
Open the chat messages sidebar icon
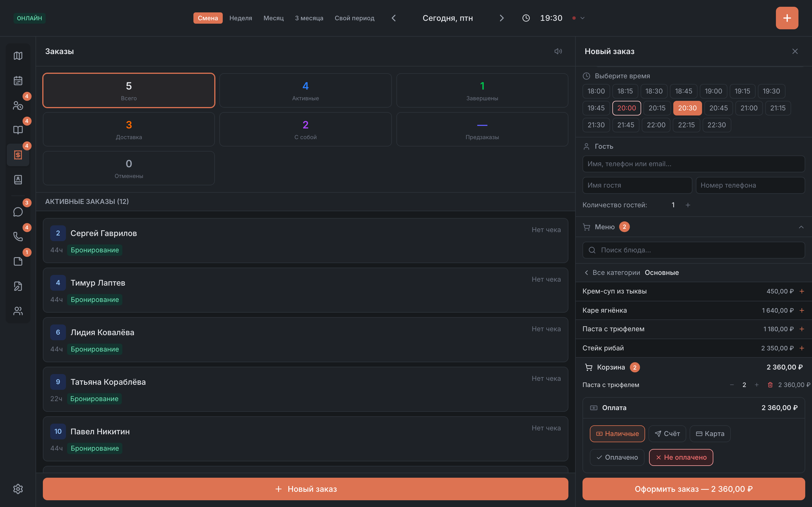click(18, 212)
